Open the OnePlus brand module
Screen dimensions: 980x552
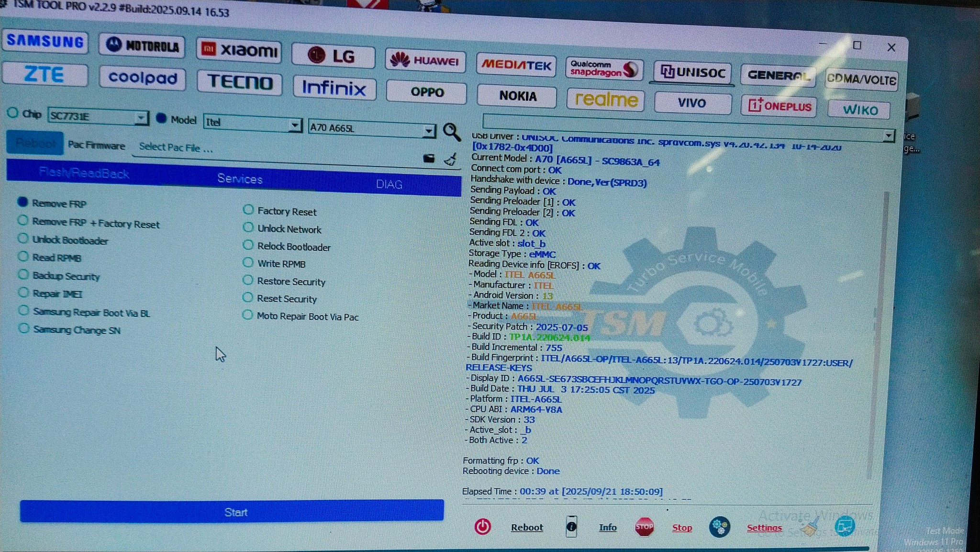pos(779,106)
